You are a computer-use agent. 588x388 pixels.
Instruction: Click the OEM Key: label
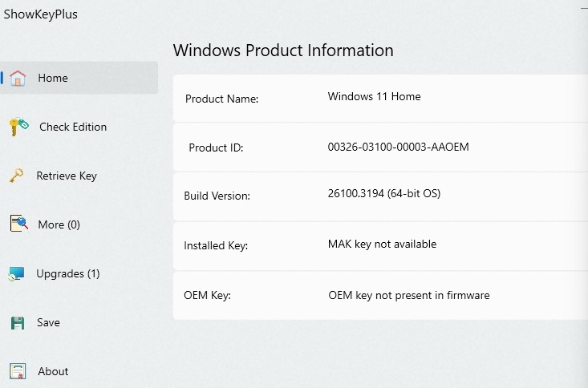pyautogui.click(x=208, y=295)
